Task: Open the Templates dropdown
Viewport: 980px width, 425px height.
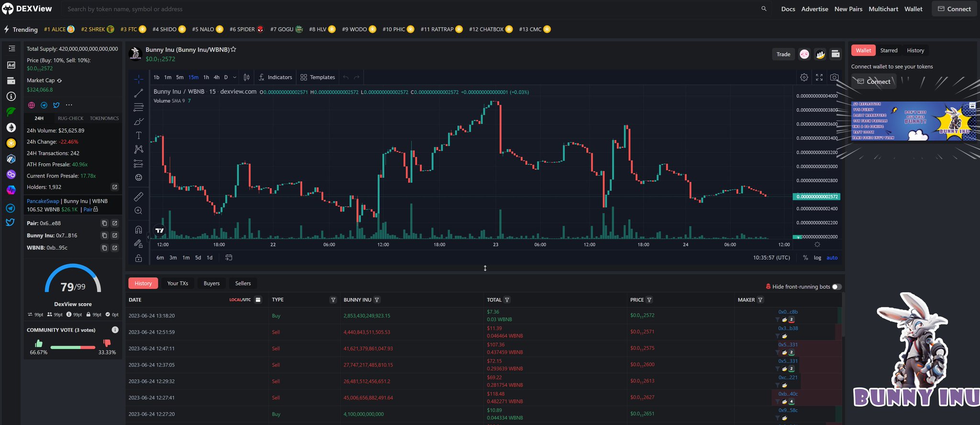Action: [318, 77]
